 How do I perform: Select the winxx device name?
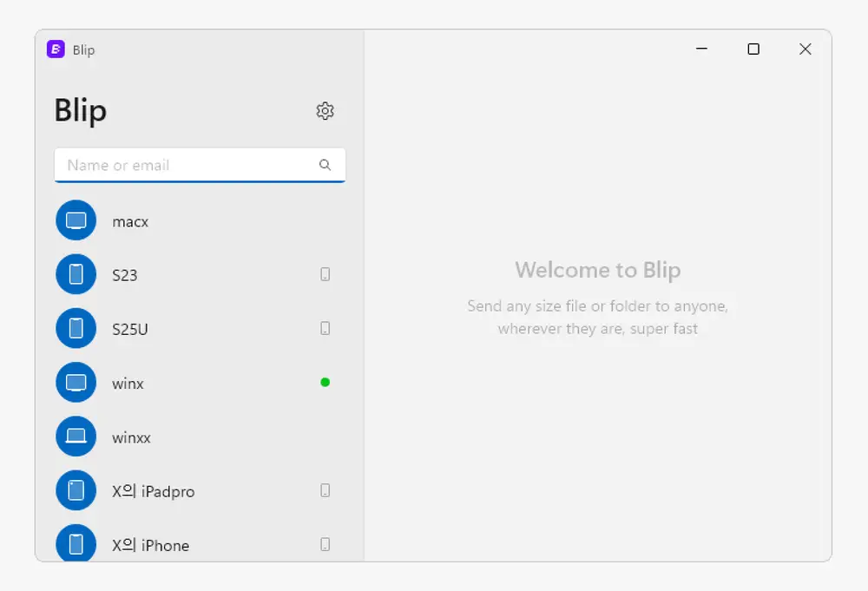(131, 437)
